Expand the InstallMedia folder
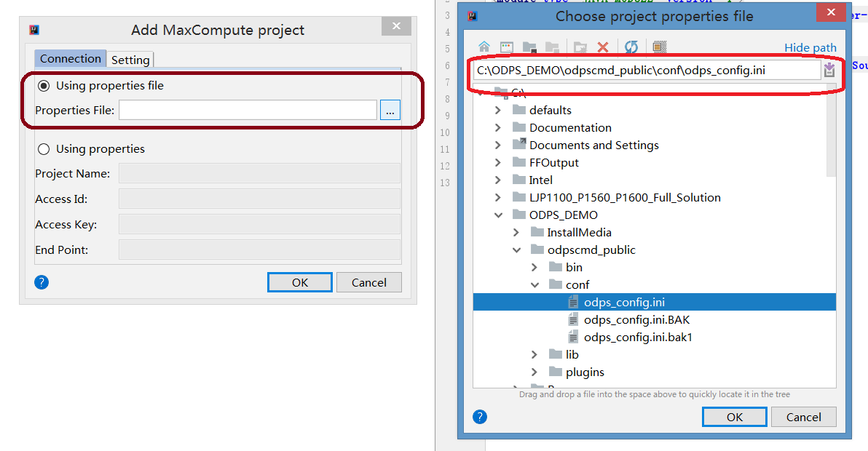The height and width of the screenshot is (451, 868). (x=516, y=233)
